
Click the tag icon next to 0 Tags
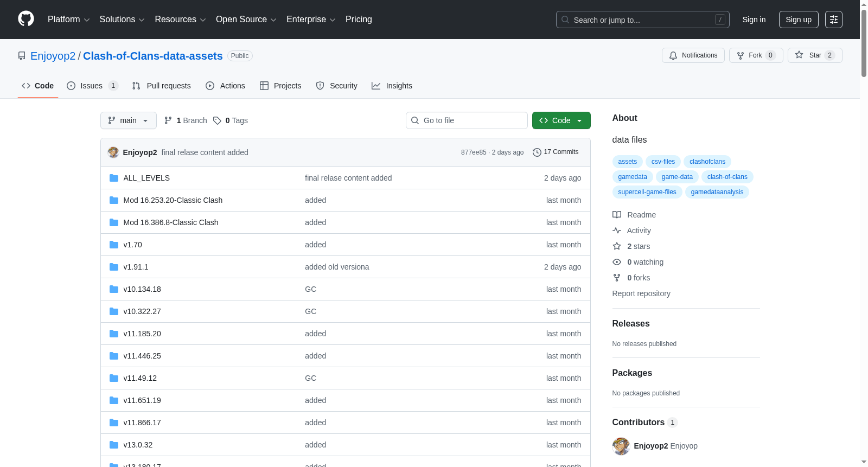pos(217,120)
